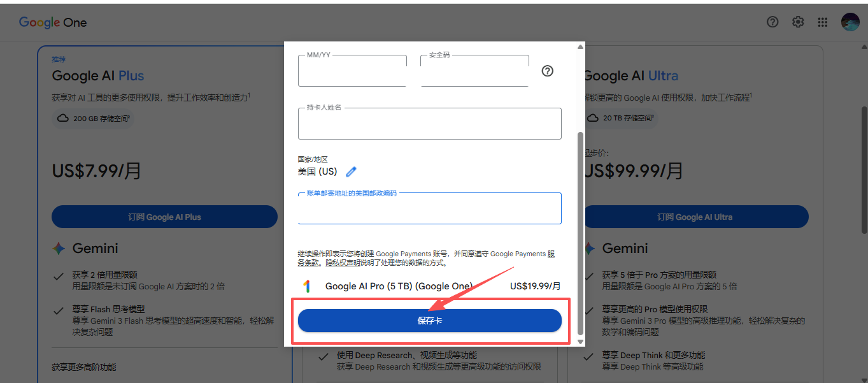Viewport: 868px width, 383px height.
Task: Click the Gemini sparkle icon in Plus card
Action: 59,249
